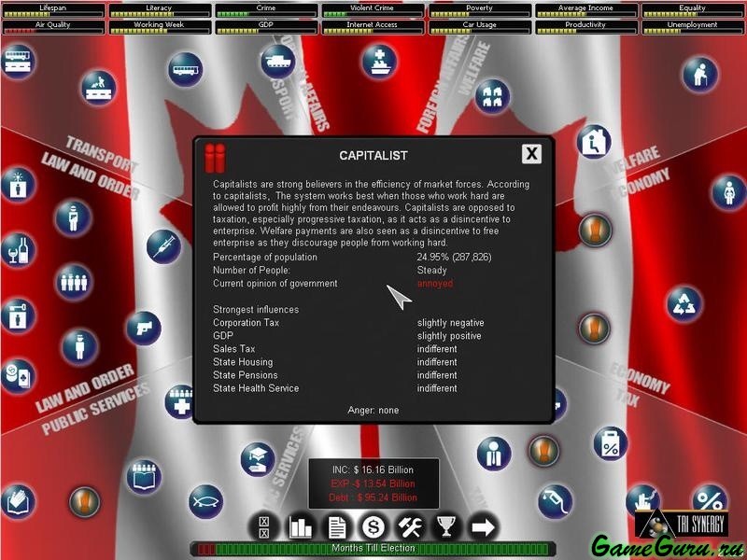Open the trophy achievements button
This screenshot has width=747, height=560.
tap(446, 527)
